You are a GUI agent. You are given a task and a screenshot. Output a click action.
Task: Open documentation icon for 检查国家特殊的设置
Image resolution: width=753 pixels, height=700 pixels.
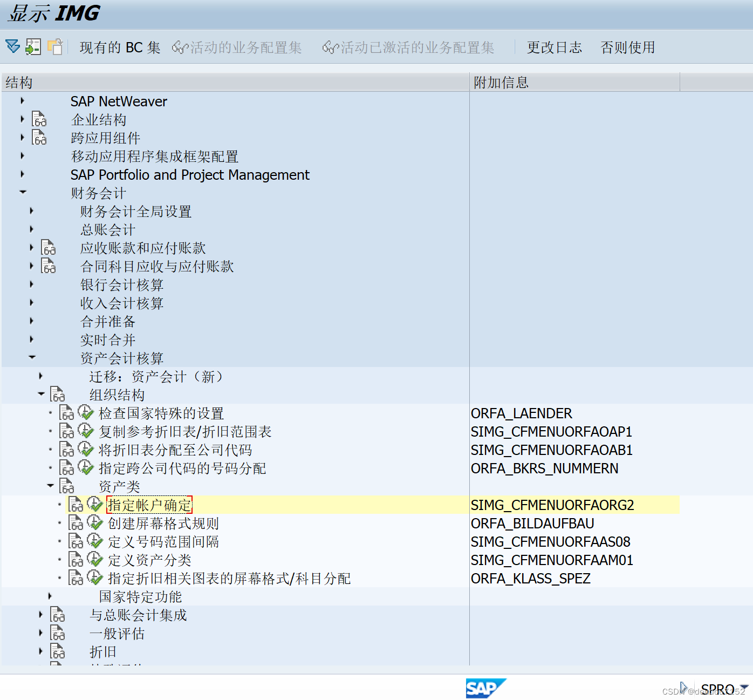(x=67, y=413)
